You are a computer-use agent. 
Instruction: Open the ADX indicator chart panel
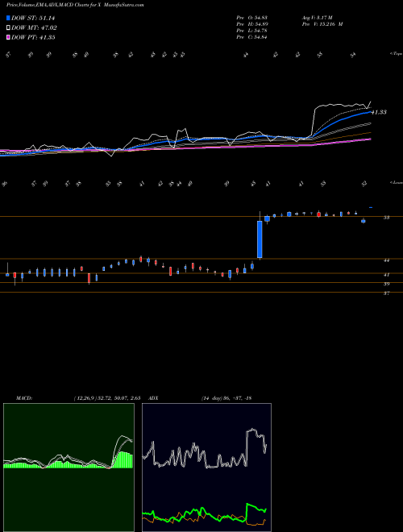(206, 468)
